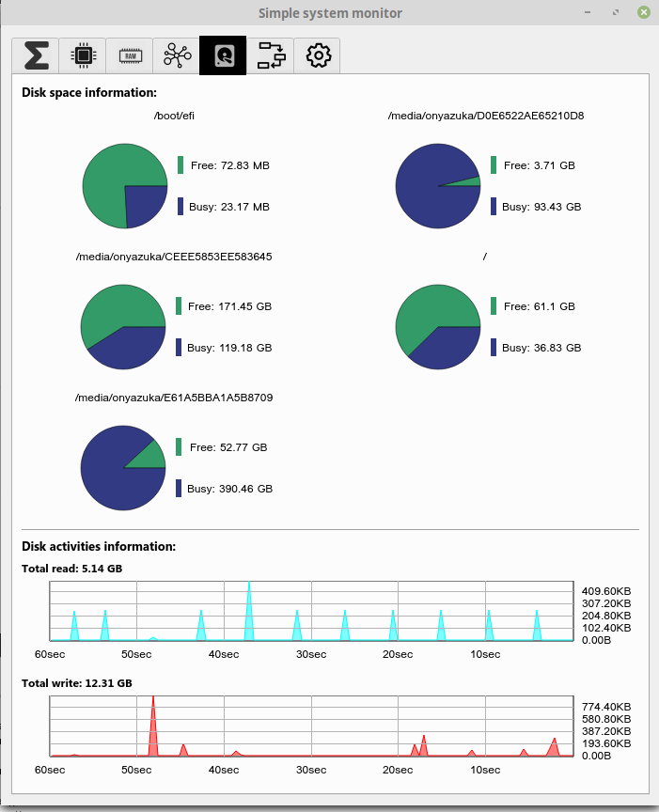Click blue swatch beside Busy: 93.43 GB
The width and height of the screenshot is (659, 812).
point(494,206)
